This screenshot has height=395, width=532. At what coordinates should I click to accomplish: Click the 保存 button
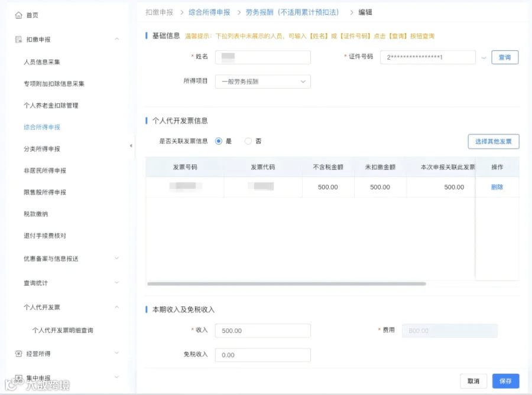tap(505, 381)
